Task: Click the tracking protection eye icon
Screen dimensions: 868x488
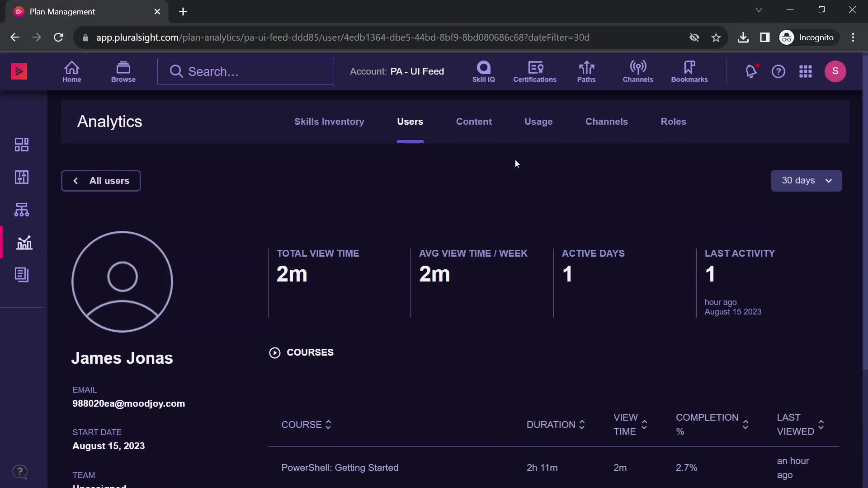Action: coord(694,38)
